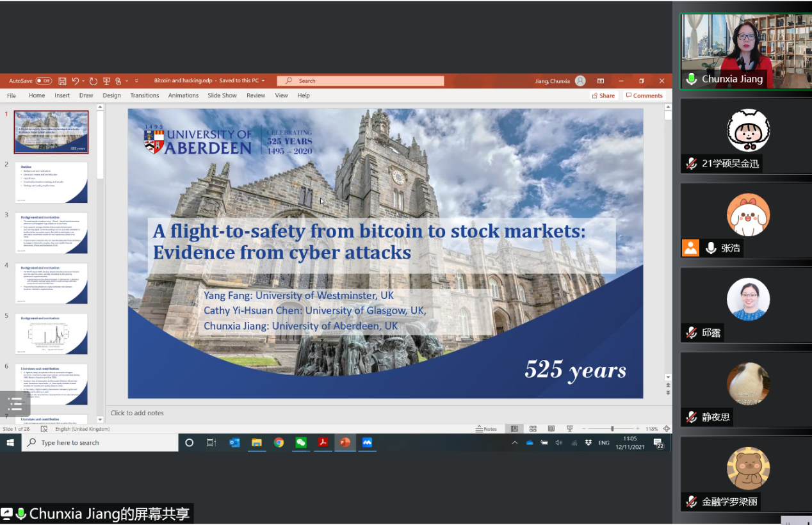Open WeChat from the taskbar
Image resolution: width=812 pixels, height=525 pixels.
pos(300,442)
